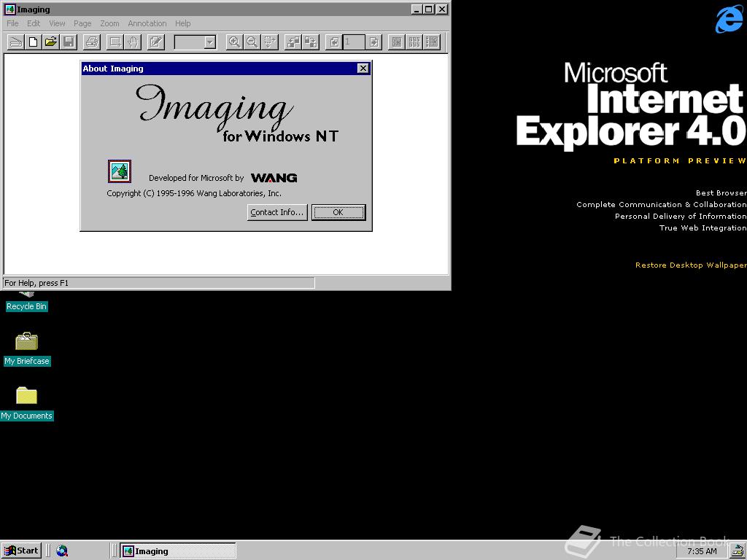
Task: Click the system tray icon beside clock
Action: coord(737,551)
